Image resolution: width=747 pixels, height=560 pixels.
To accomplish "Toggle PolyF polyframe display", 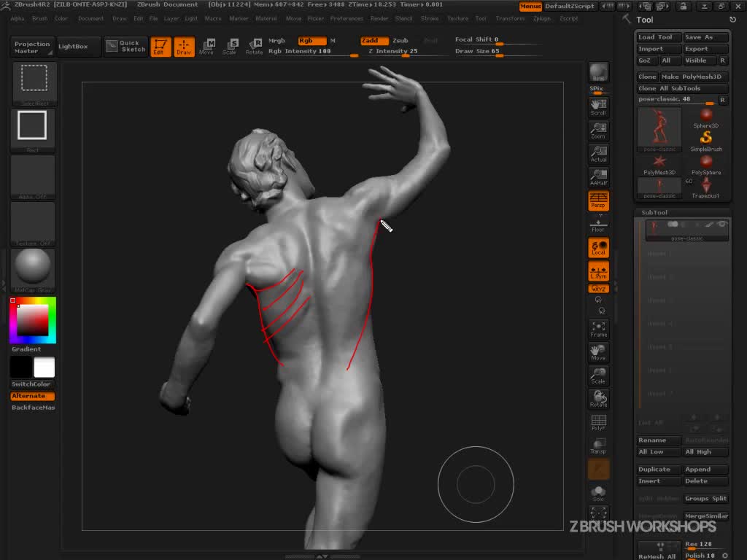I will (x=598, y=422).
